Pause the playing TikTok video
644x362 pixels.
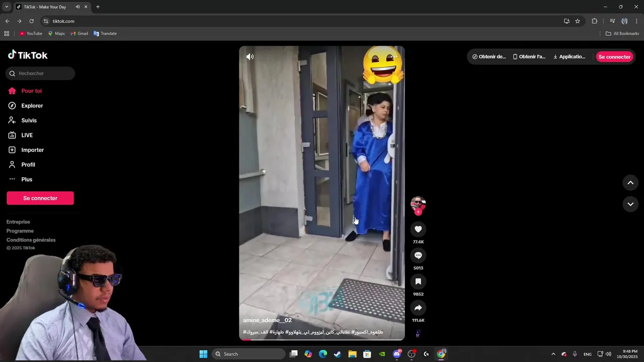322,193
